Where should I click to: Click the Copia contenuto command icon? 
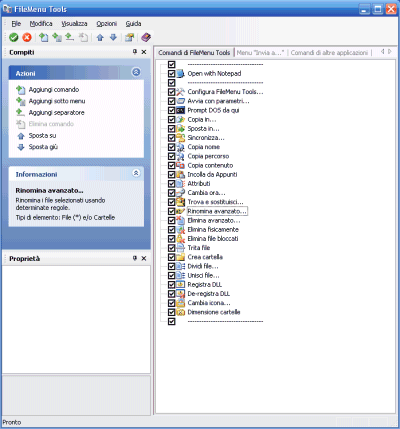pos(180,165)
